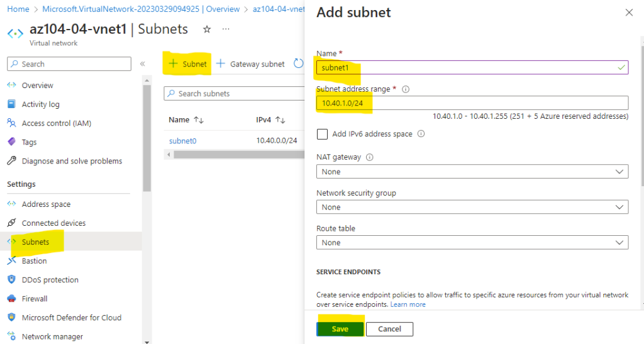Sort the list with the Name column arrows
644x344 pixels.
[x=199, y=120]
